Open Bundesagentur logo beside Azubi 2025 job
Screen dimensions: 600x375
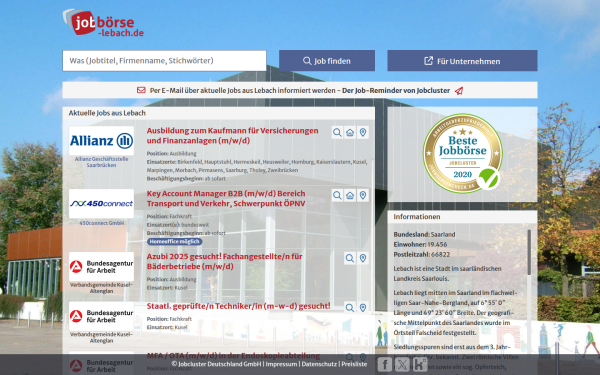pyautogui.click(x=101, y=267)
